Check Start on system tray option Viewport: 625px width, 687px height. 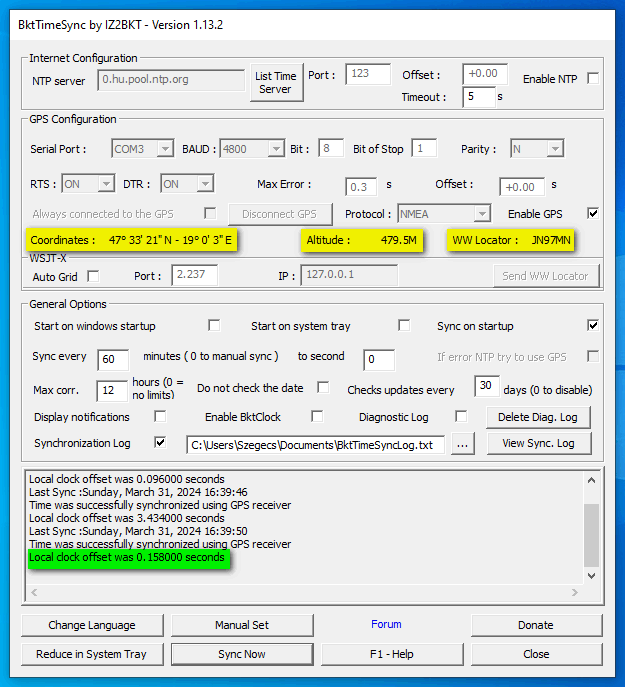point(404,326)
